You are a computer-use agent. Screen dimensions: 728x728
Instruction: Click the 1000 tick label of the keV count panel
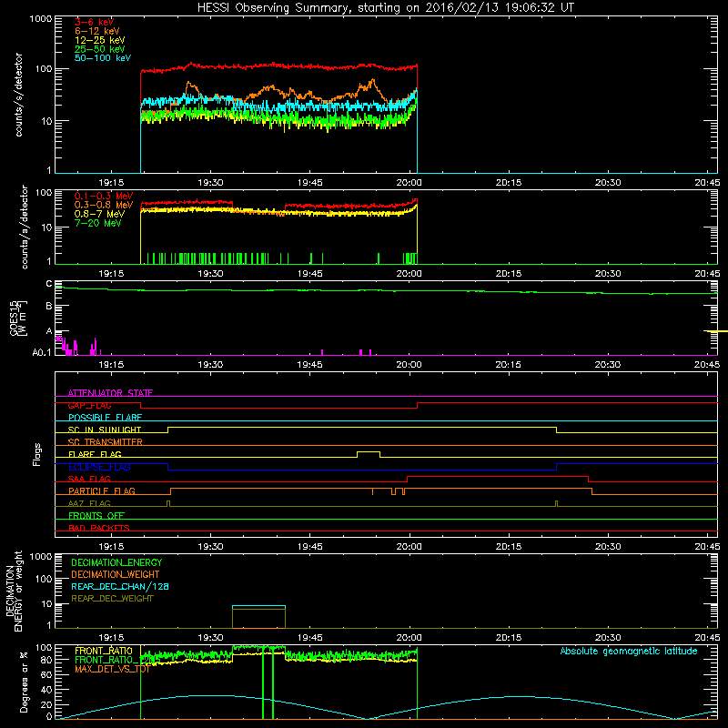click(x=40, y=19)
